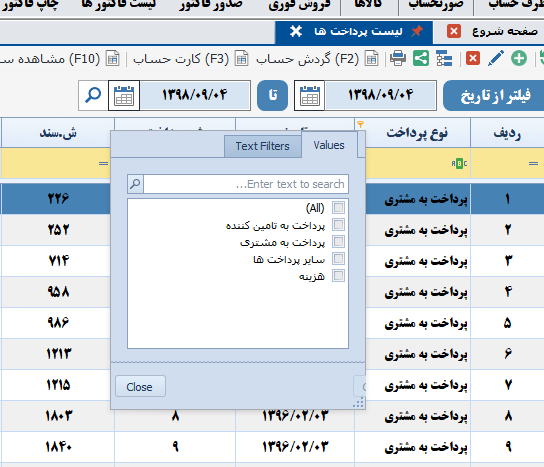
Task: Switch to the Text Filters tab
Action: [263, 146]
